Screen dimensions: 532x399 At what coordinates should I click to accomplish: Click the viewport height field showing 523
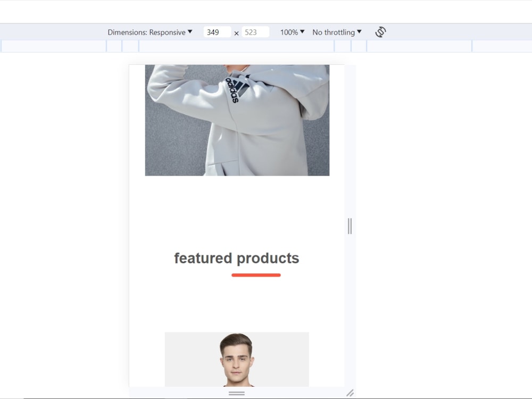[x=255, y=32]
